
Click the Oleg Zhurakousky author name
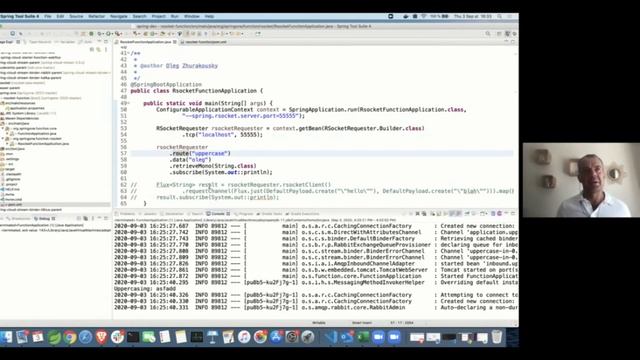pyautogui.click(x=192, y=66)
